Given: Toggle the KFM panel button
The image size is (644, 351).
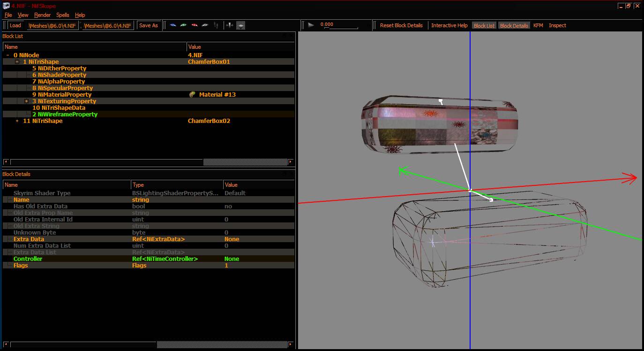Looking at the screenshot, I should [x=538, y=25].
